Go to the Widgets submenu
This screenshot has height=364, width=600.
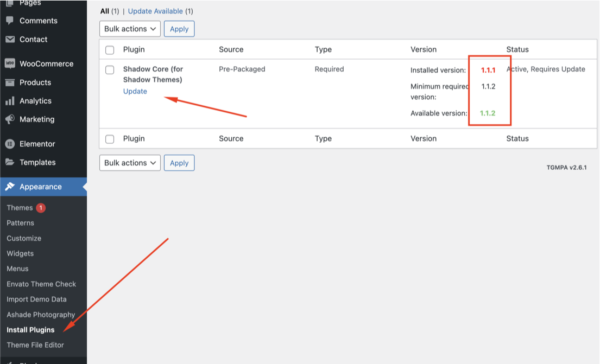click(20, 253)
